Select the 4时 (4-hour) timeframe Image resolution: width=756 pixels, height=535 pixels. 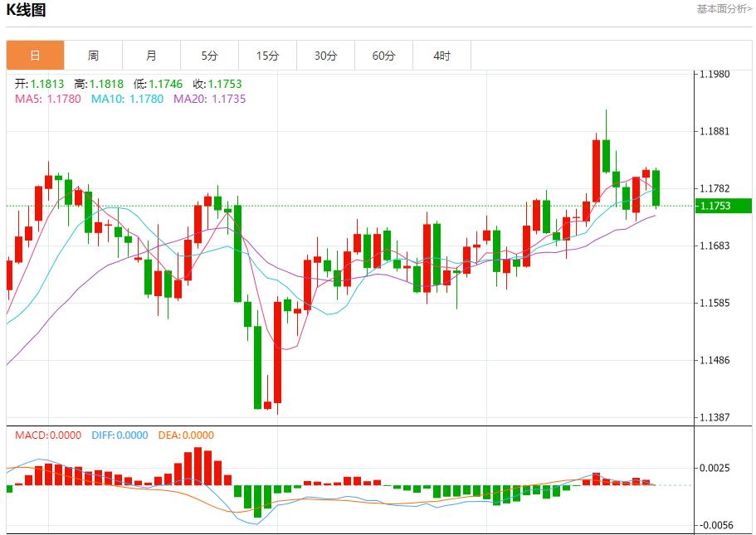coord(441,55)
